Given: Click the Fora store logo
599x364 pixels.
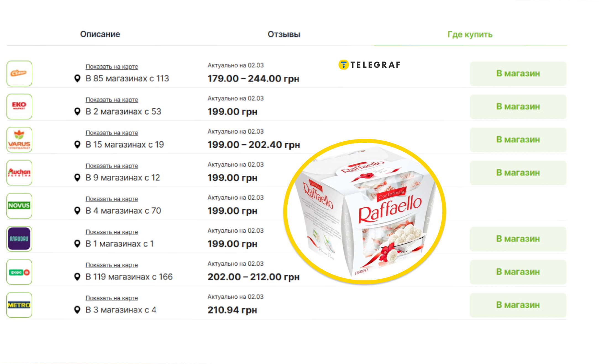Looking at the screenshot, I should [19, 272].
